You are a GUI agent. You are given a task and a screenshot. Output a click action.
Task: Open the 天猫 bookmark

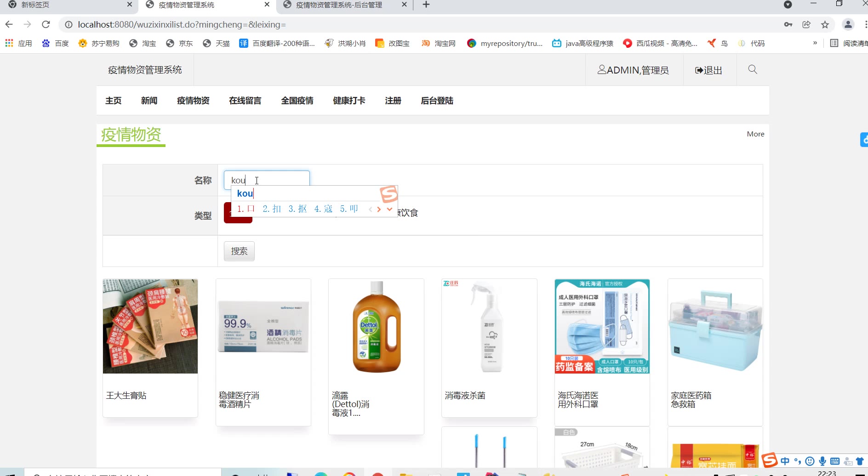point(216,43)
